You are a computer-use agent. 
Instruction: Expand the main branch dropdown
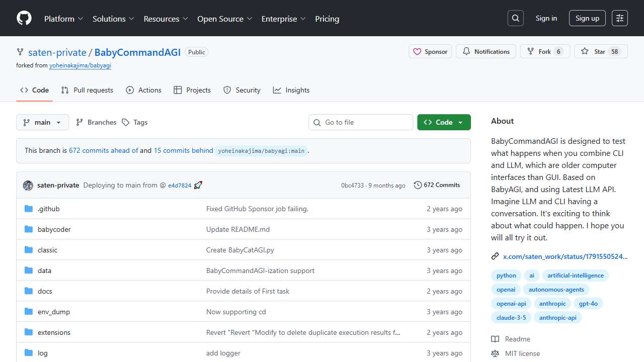[x=43, y=122]
